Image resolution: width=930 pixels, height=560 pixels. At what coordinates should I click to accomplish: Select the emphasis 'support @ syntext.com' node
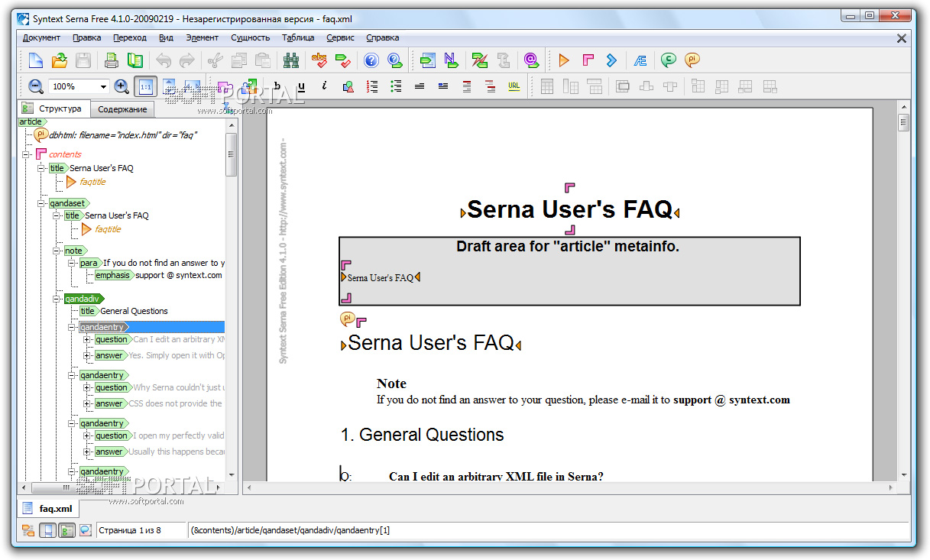click(158, 275)
